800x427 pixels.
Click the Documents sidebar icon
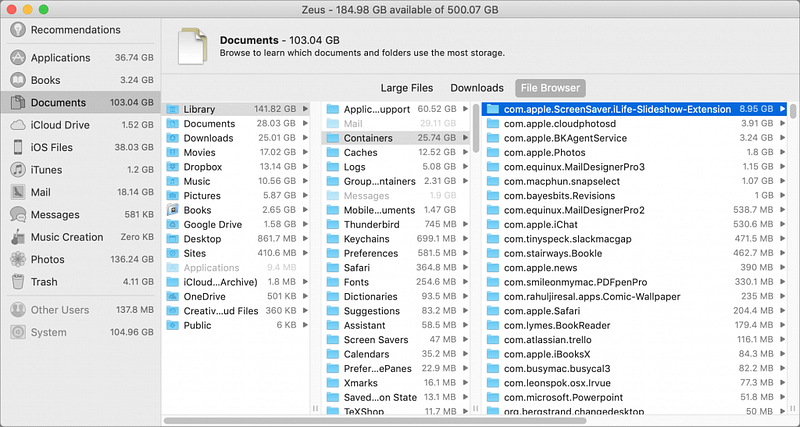pyautogui.click(x=18, y=103)
